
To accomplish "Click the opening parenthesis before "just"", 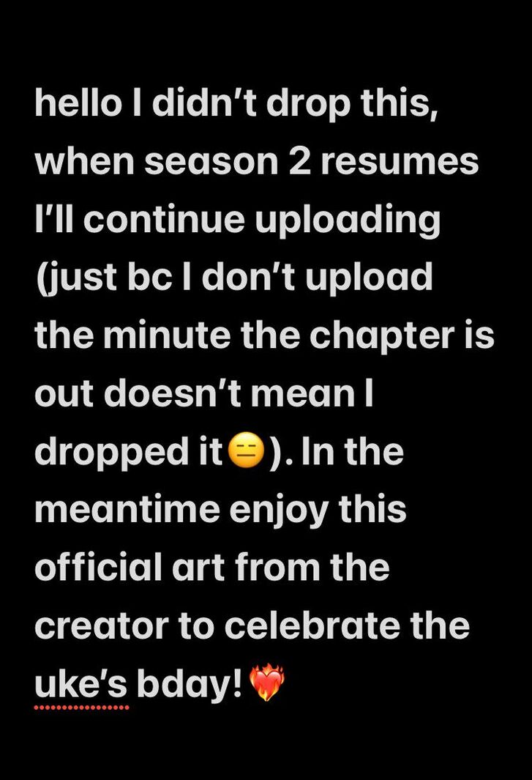I will [x=41, y=278].
